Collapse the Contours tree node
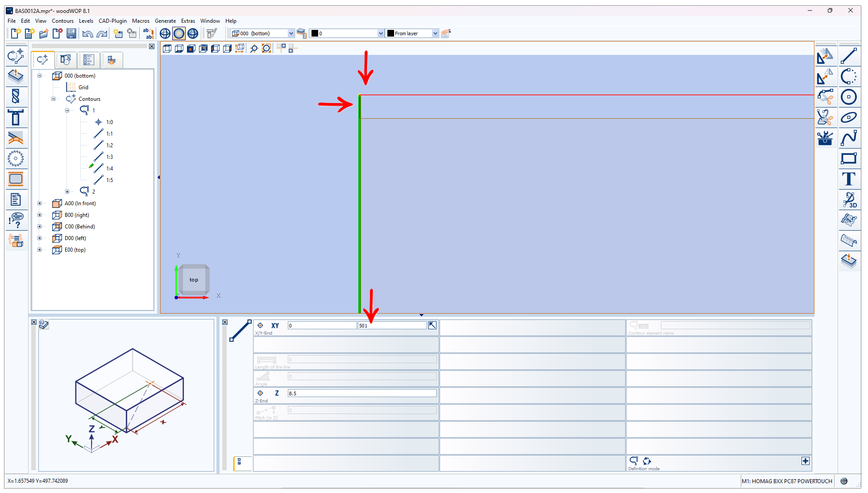The height and width of the screenshot is (493, 868). [x=53, y=99]
